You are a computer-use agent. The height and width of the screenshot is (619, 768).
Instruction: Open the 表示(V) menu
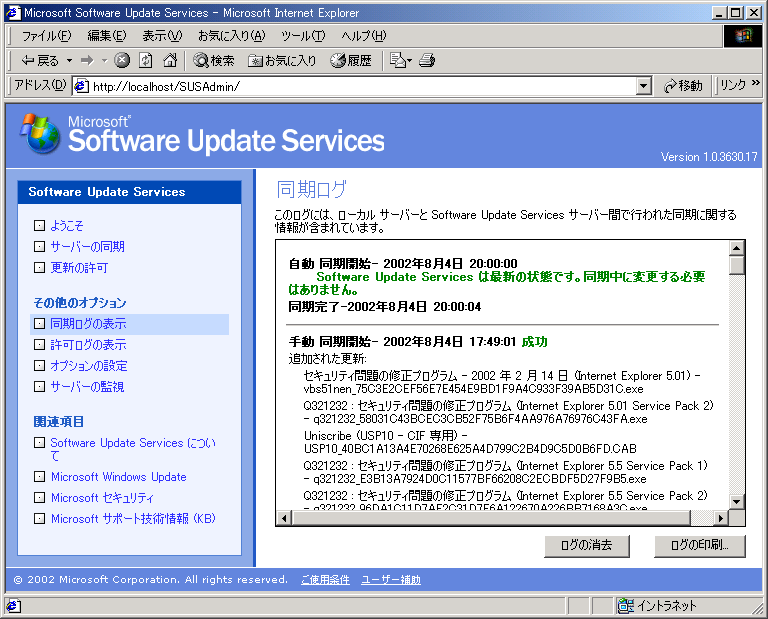point(162,36)
